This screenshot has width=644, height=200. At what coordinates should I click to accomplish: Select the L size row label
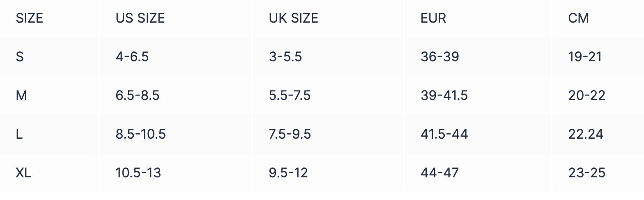tap(19, 134)
